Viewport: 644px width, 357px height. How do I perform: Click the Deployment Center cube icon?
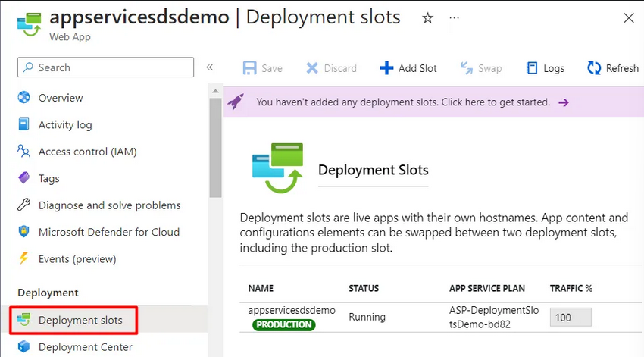pyautogui.click(x=23, y=346)
